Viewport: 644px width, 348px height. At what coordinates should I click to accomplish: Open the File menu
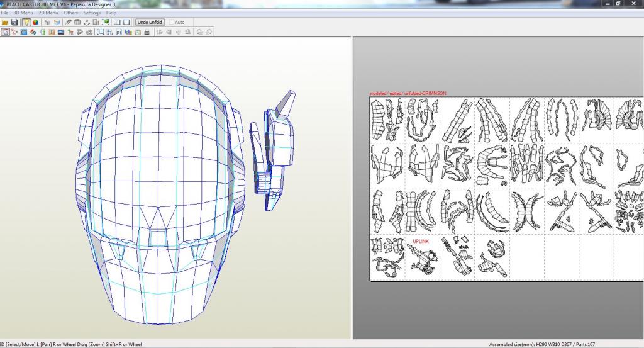4,13
